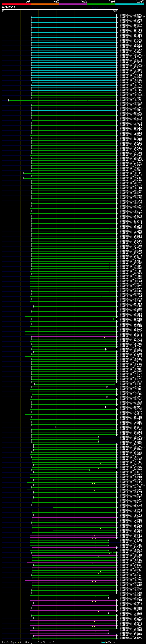Image resolution: width=146 pixels, height=644 pixels.
Task: Open hit UniRef100_Q9SIU8-2
Action: pyautogui.click(x=132, y=17)
